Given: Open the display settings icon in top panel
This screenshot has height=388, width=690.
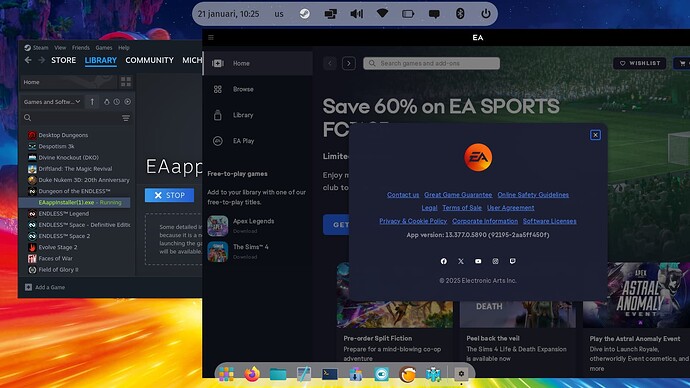Looking at the screenshot, I should click(x=330, y=14).
